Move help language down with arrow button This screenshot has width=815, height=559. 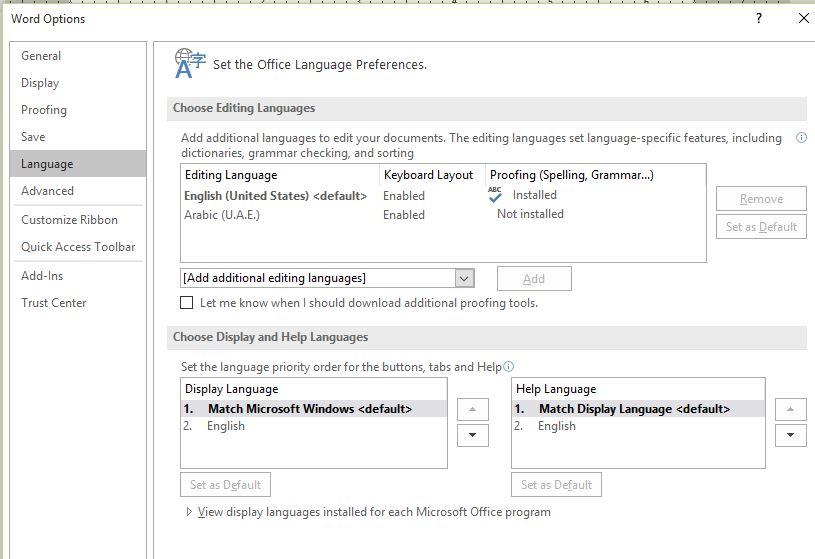[x=790, y=435]
